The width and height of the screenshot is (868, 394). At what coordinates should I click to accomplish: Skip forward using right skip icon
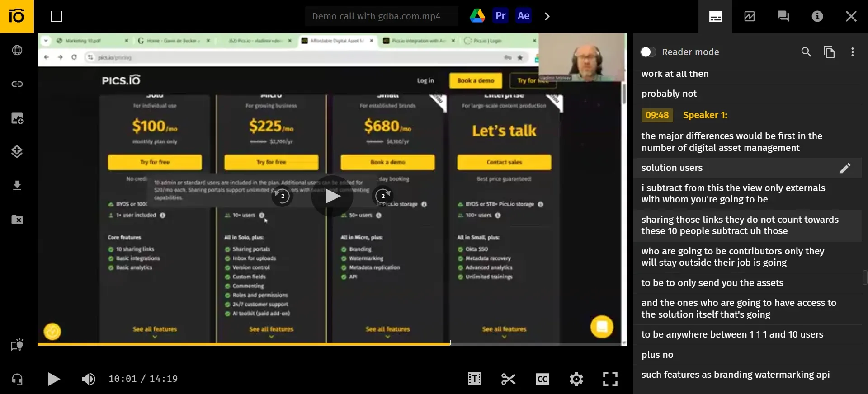point(383,196)
